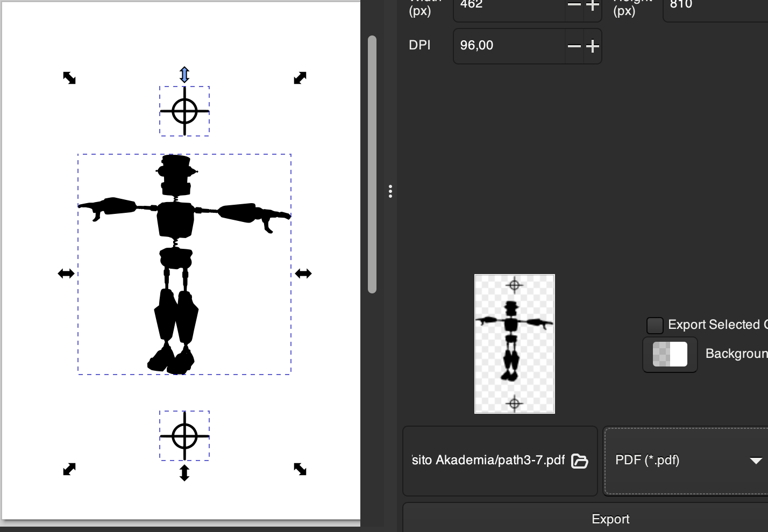Click the top-center vertical scale handle
768x532 pixels.
click(x=184, y=75)
